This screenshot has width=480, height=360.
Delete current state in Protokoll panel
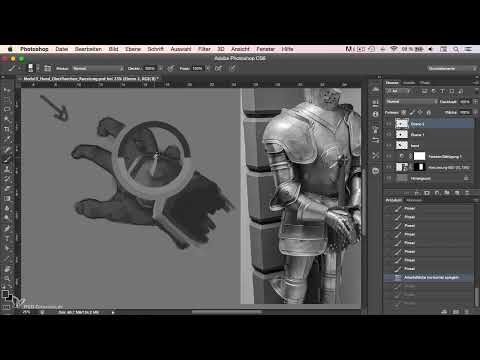pos(467,312)
